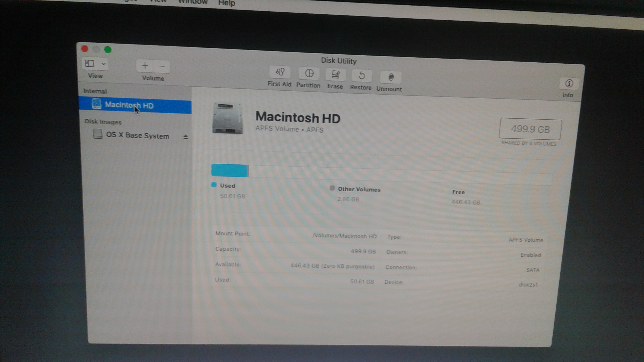Screen dimensions: 644x362
Task: Click the '446.43 GB (Zero KB purgeable)' value
Action: (x=332, y=266)
